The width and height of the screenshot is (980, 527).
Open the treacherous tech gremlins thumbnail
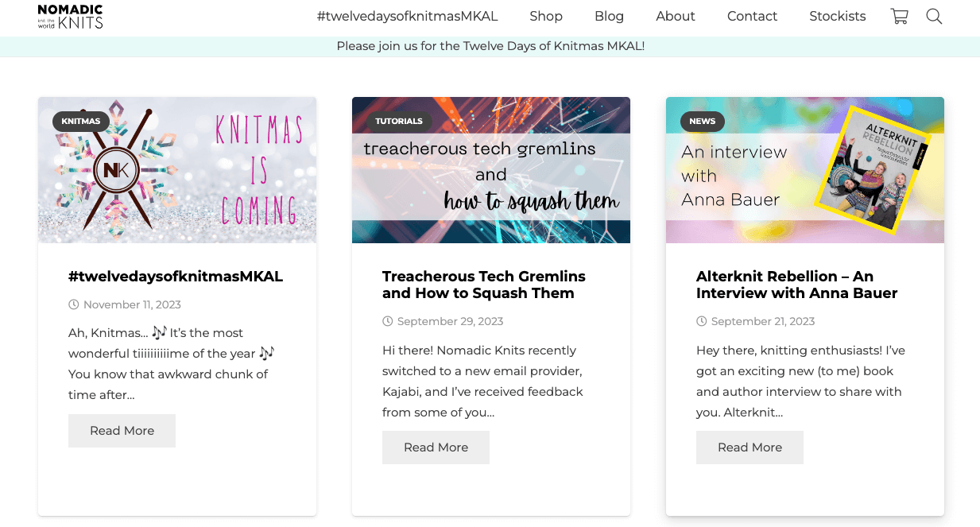pyautogui.click(x=491, y=170)
